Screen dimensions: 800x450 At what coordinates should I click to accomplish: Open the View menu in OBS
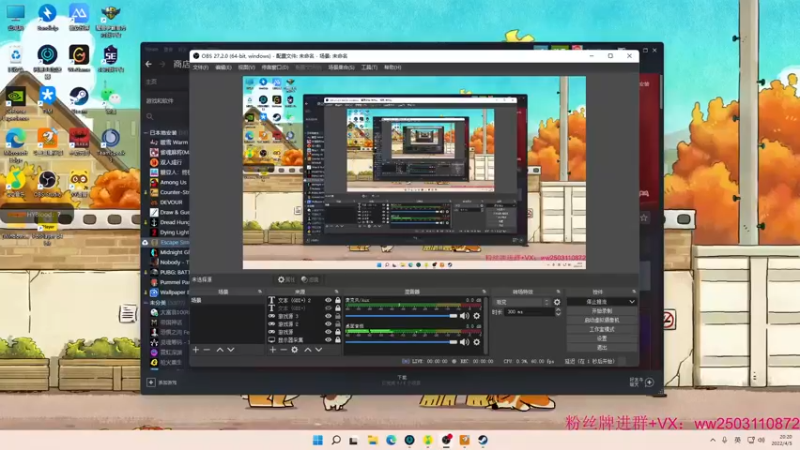click(x=246, y=67)
